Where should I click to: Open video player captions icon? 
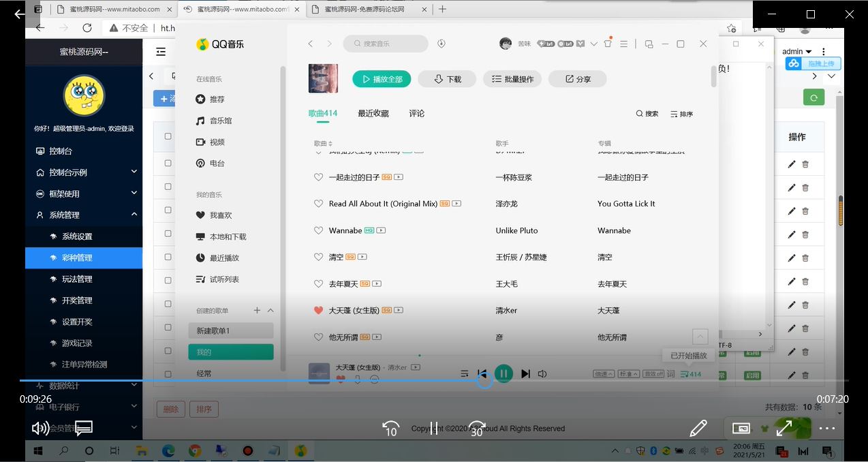(84, 428)
